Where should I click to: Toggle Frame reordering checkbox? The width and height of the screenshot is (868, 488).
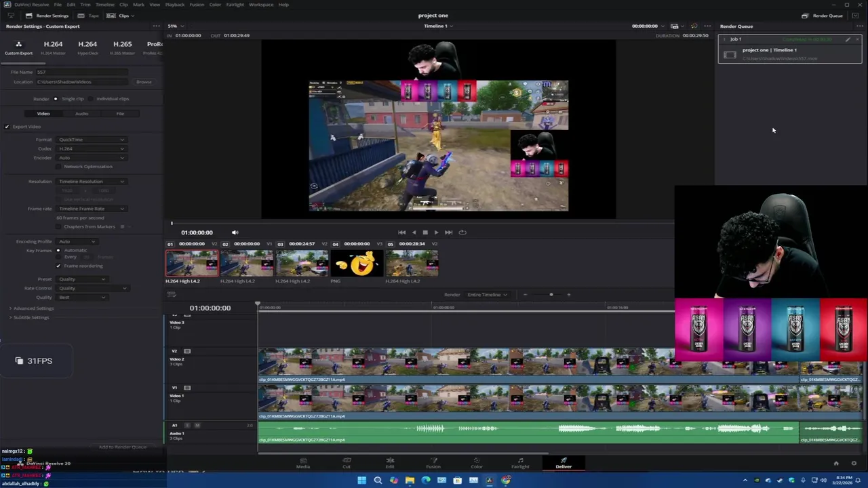pyautogui.click(x=59, y=266)
